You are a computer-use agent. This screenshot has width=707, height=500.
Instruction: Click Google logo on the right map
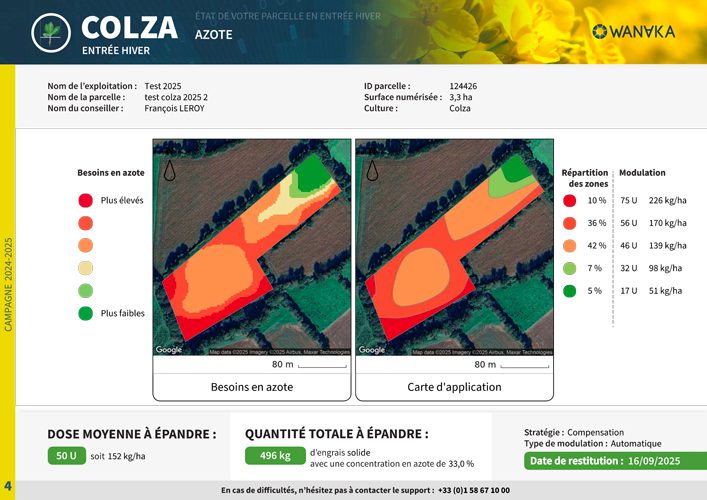tap(371, 350)
